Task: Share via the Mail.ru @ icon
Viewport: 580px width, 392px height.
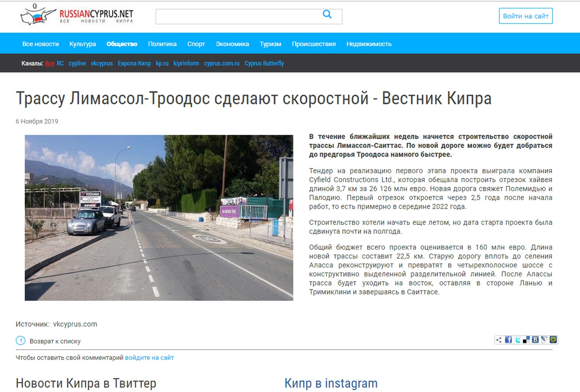Action: 553,340
